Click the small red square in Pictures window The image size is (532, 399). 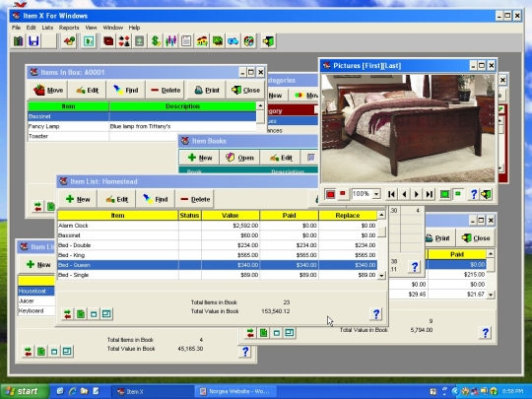pyautogui.click(x=343, y=193)
